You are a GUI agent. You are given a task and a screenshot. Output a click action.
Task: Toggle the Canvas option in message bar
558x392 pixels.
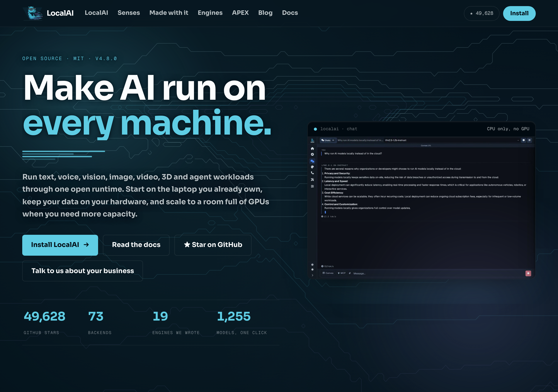coord(328,273)
